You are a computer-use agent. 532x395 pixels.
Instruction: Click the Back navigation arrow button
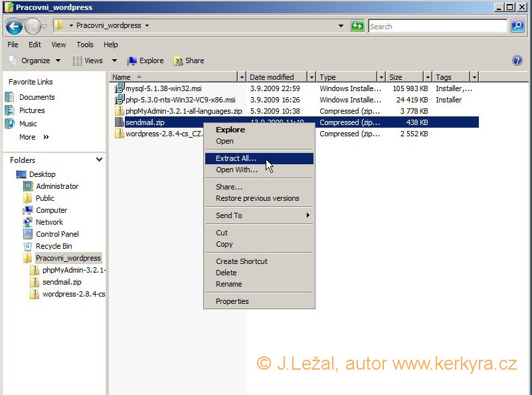click(14, 27)
